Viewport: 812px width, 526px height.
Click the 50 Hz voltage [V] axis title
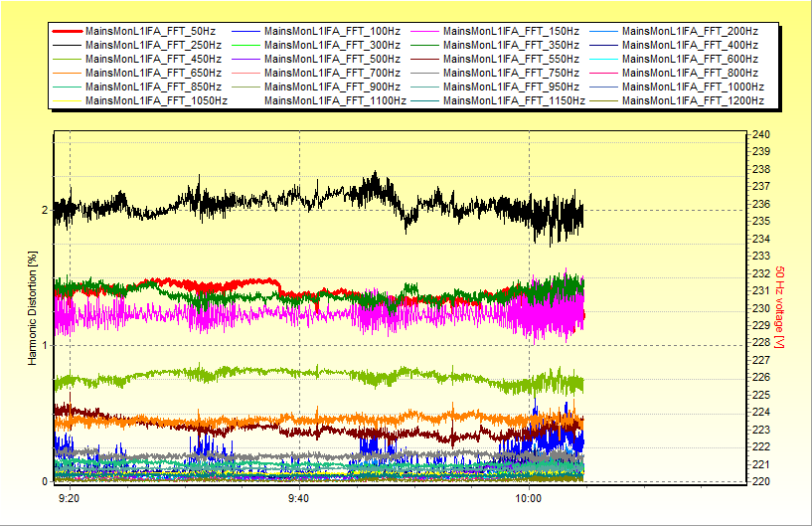point(781,307)
